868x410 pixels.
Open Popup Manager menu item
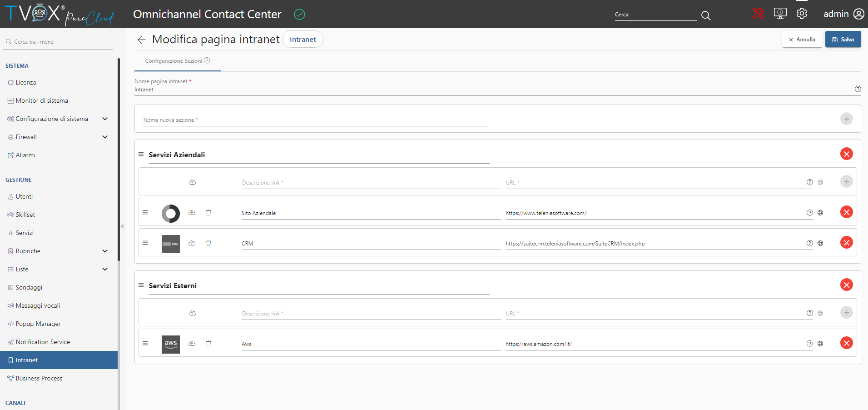(x=58, y=324)
